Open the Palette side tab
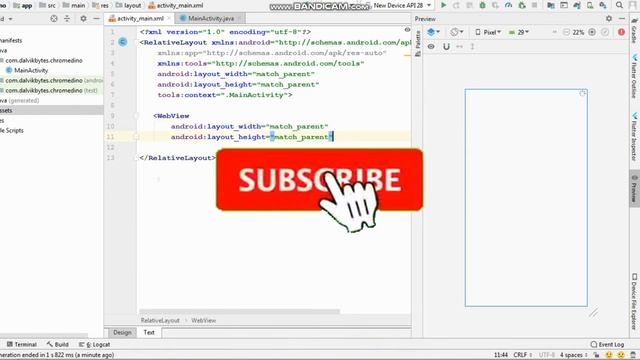Screen dimensions: 640x360 click(418, 44)
